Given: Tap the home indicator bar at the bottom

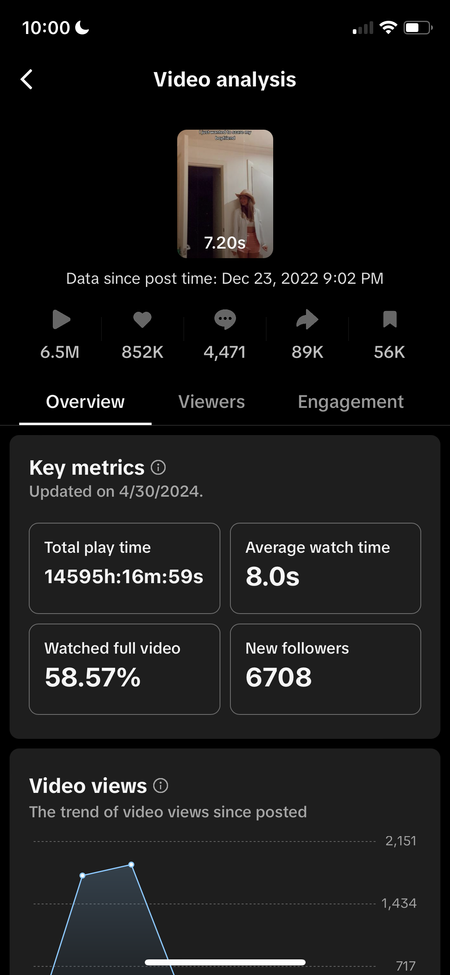Looking at the screenshot, I should click(x=225, y=962).
